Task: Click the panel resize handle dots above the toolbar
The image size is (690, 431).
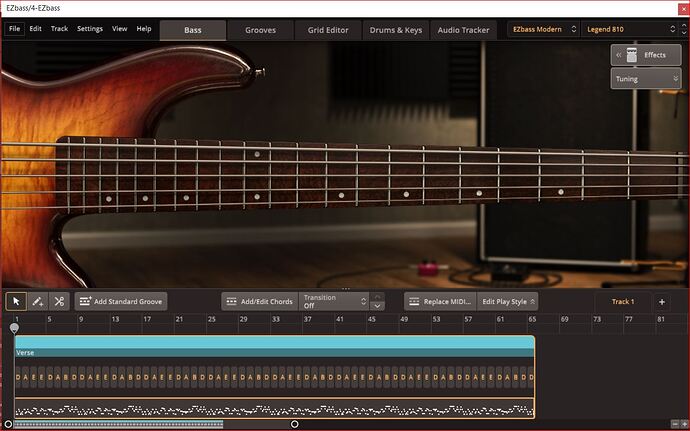Action: click(x=345, y=289)
